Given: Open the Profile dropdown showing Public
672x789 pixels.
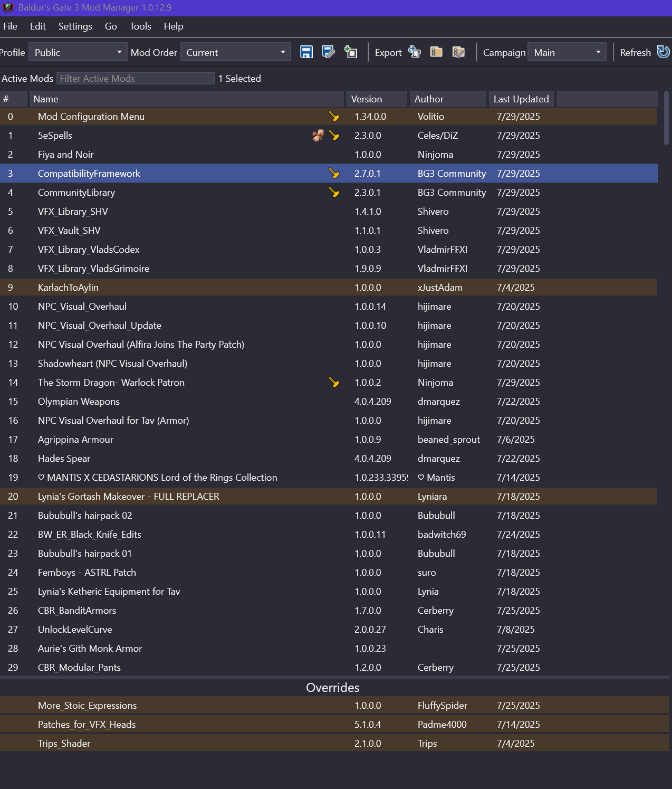Looking at the screenshot, I should coord(78,52).
